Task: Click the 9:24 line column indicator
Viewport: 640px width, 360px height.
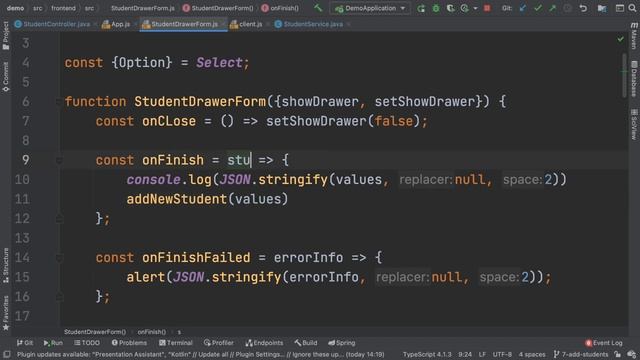Action: [x=464, y=354]
